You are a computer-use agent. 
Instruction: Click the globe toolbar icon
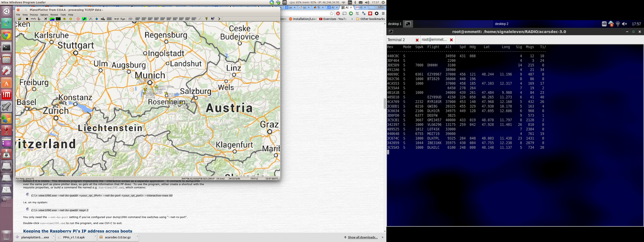97,19
